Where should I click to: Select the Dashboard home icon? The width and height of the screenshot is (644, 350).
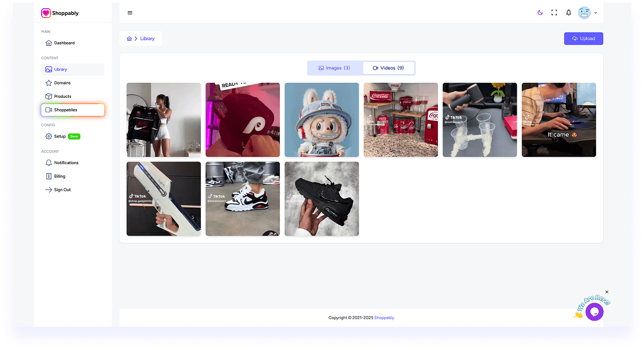click(48, 43)
